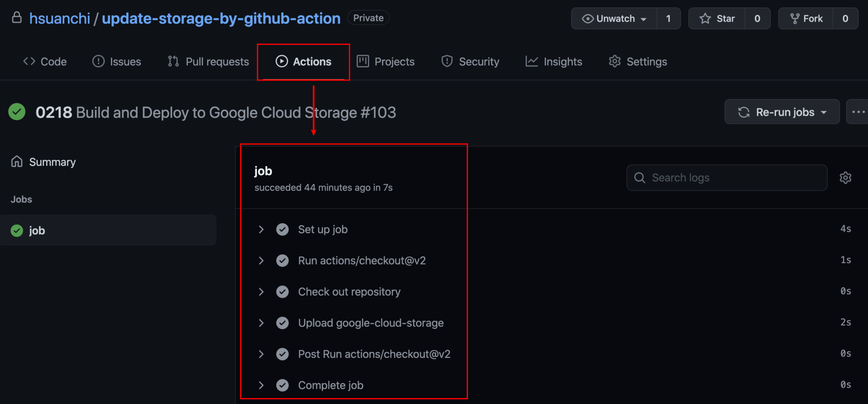
Task: Click the gear icon beside Search logs
Action: 846,178
